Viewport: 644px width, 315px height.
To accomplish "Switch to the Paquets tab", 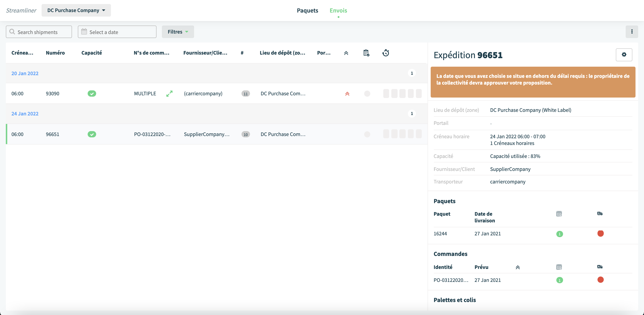I will [307, 10].
